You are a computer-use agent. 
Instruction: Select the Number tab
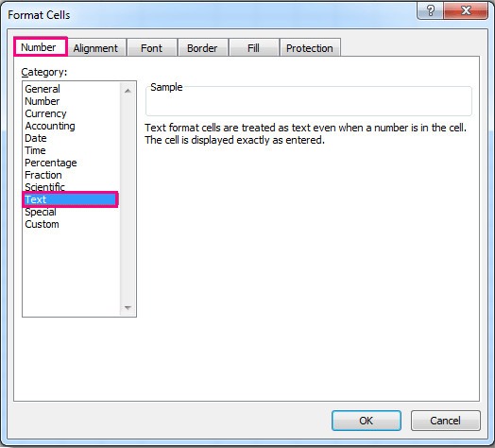(x=39, y=47)
